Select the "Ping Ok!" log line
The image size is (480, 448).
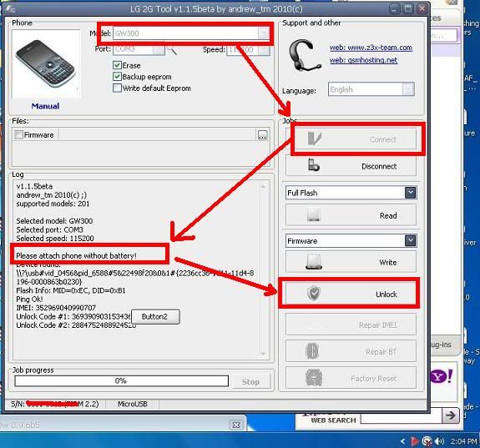(29, 299)
